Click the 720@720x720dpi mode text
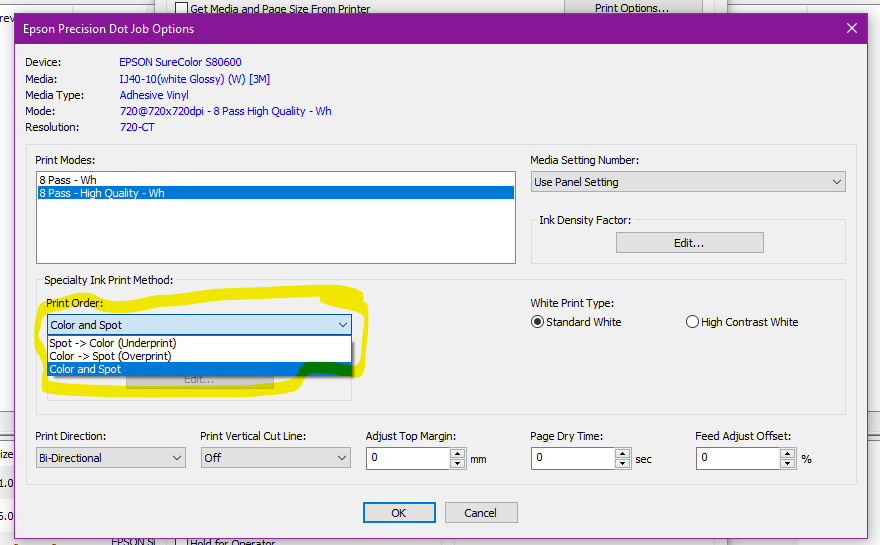Image resolution: width=880 pixels, height=545 pixels. [226, 111]
